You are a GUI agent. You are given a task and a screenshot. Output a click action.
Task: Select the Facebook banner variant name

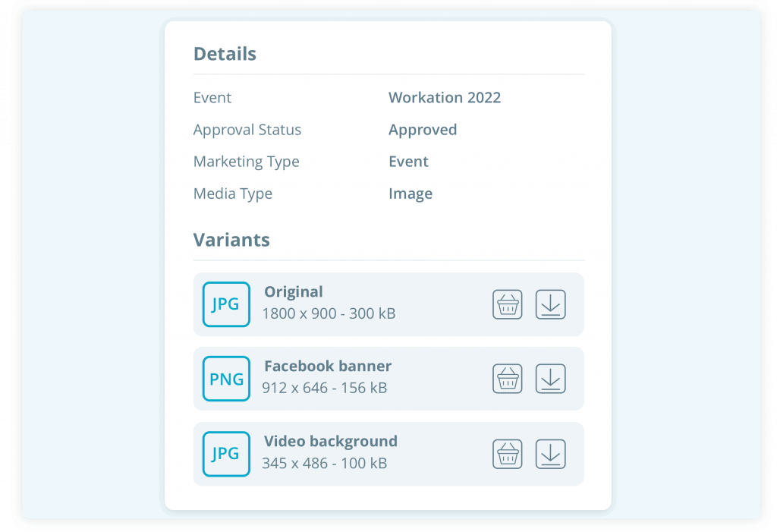pos(328,367)
